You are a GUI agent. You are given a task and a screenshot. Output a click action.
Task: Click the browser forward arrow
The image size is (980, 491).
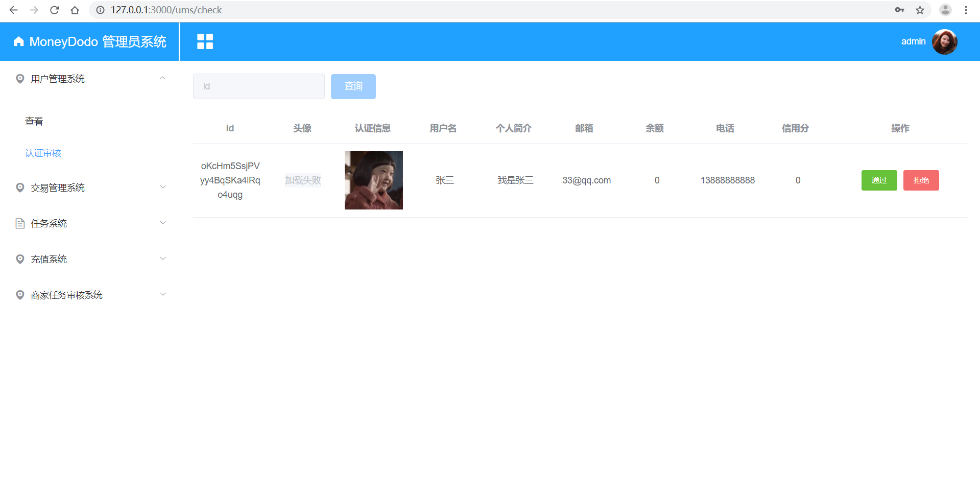tap(34, 10)
